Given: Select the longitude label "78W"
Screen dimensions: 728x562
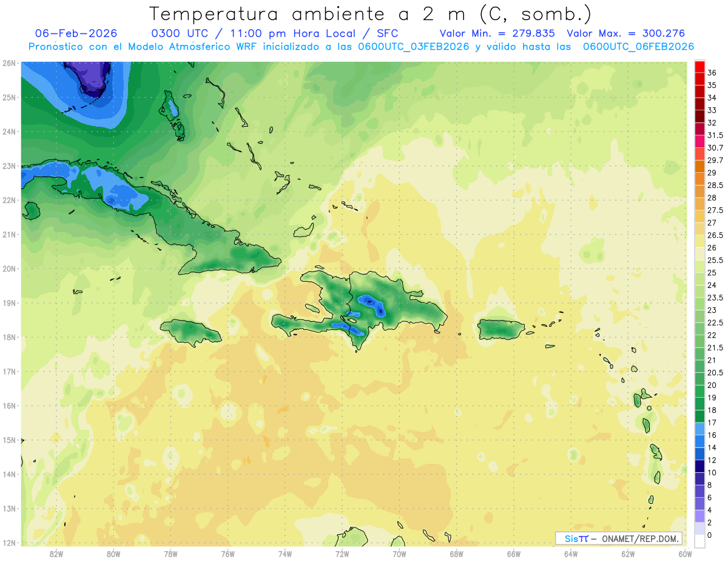Looking at the screenshot, I should [x=170, y=554].
